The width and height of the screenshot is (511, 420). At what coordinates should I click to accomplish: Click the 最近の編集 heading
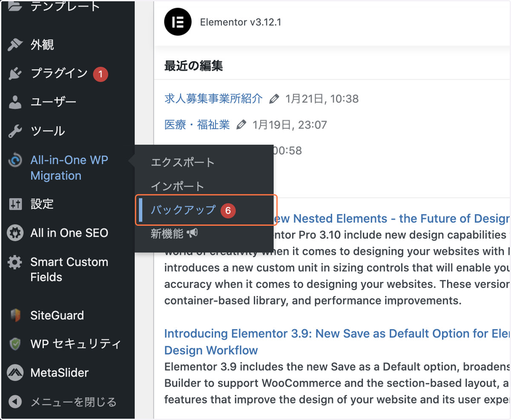(194, 66)
